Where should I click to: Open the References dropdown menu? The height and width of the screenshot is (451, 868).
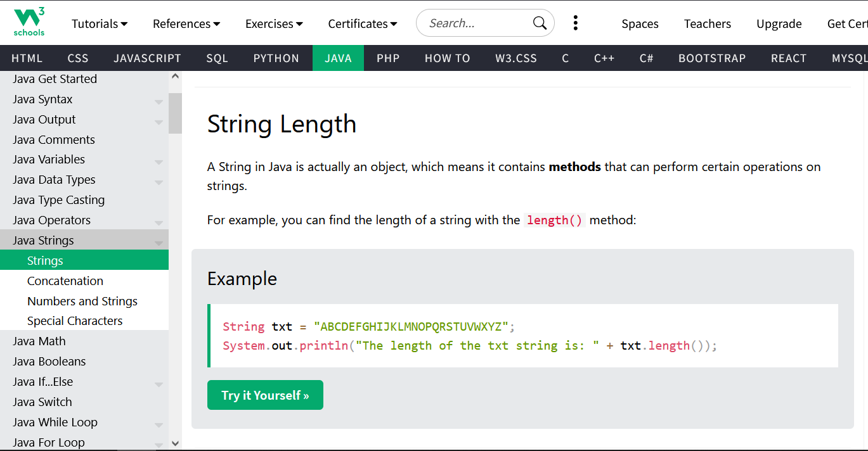click(186, 24)
